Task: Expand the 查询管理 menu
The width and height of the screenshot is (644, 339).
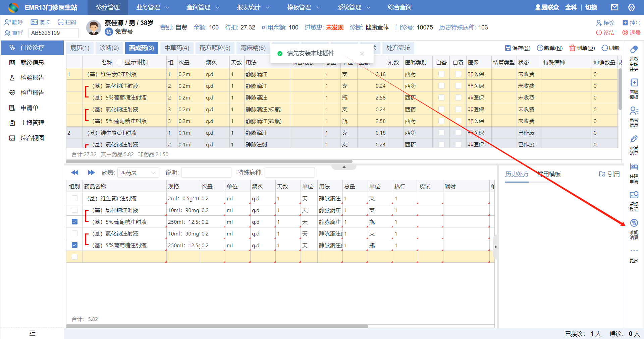Action: [203, 7]
